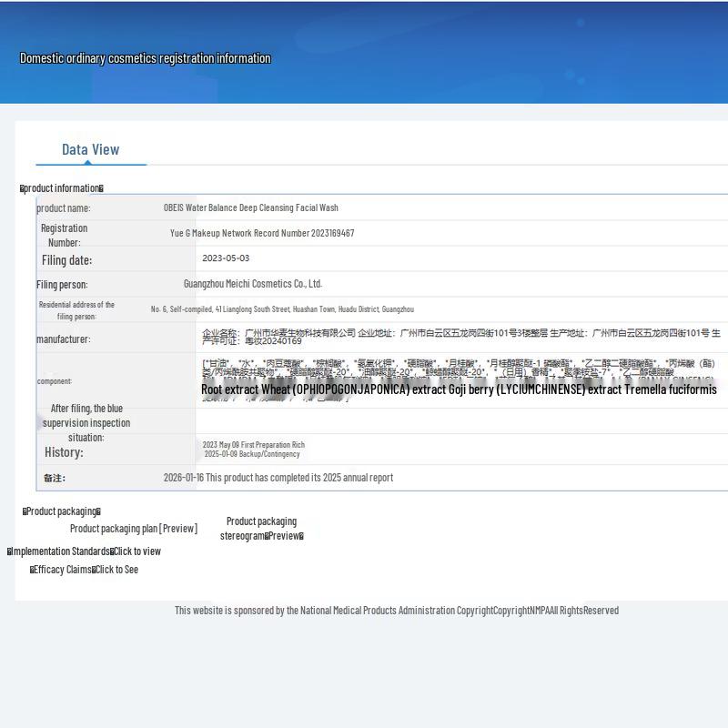Click the filing date 2023-05-03
Viewport: 728px width, 728px height.
click(226, 258)
